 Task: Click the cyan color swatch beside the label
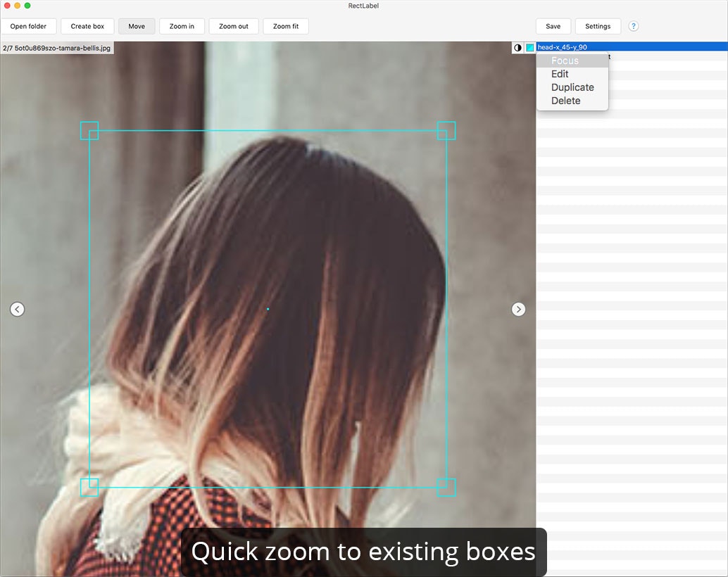529,48
